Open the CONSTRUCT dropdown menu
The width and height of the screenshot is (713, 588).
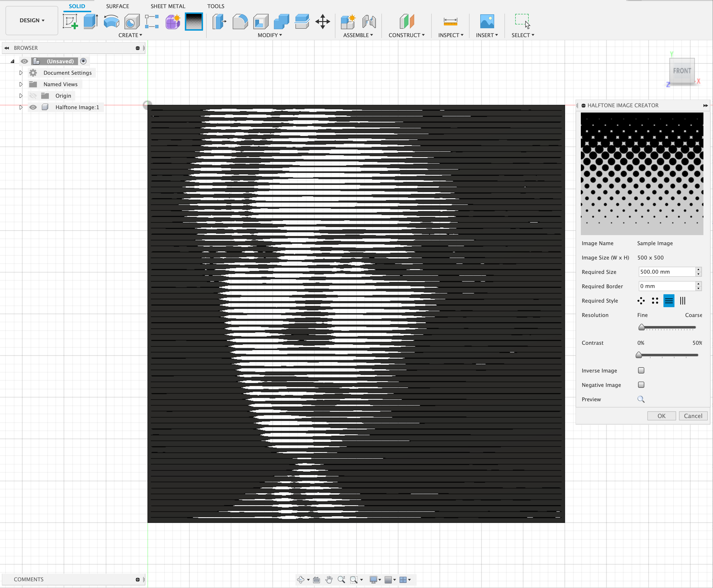[x=407, y=35]
